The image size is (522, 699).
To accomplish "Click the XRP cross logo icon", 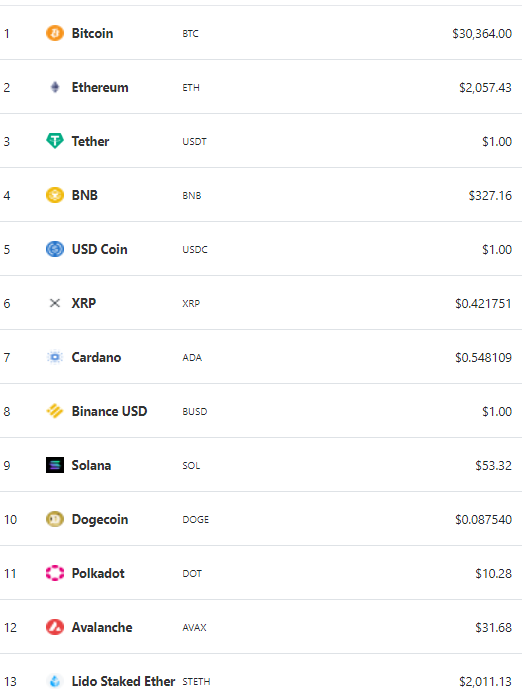I will point(55,303).
